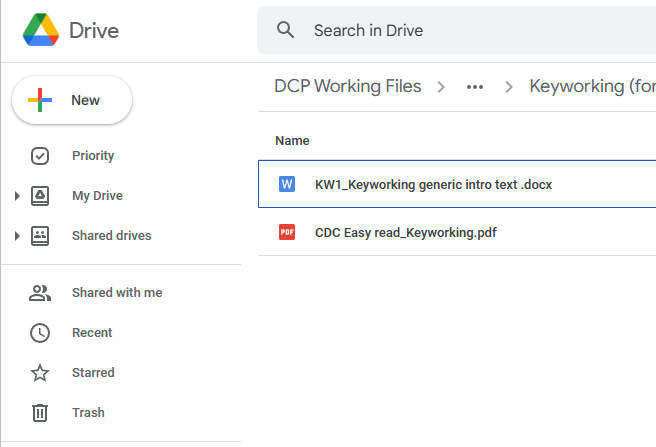Screen dimensions: 656x447
Task: Navigate to DCP Working Files breadcrumb
Action: click(x=347, y=87)
